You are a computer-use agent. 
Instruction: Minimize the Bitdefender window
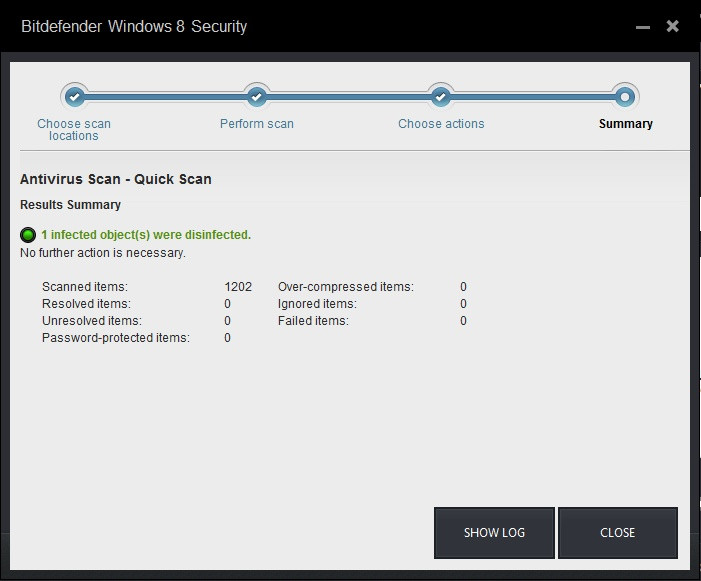pyautogui.click(x=643, y=27)
